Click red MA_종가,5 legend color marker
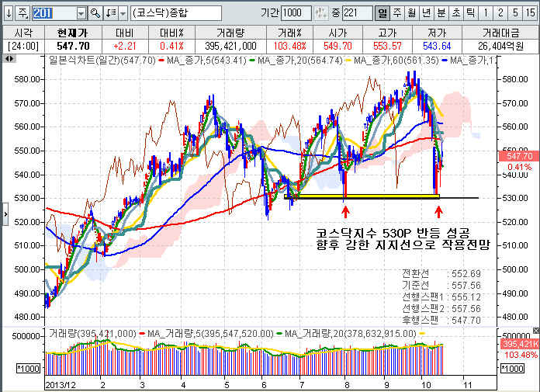540x392 pixels. [161, 60]
